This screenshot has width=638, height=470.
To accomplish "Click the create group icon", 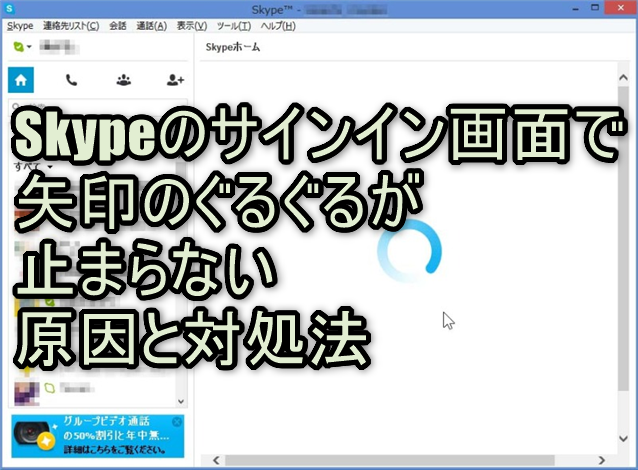I will point(124,80).
